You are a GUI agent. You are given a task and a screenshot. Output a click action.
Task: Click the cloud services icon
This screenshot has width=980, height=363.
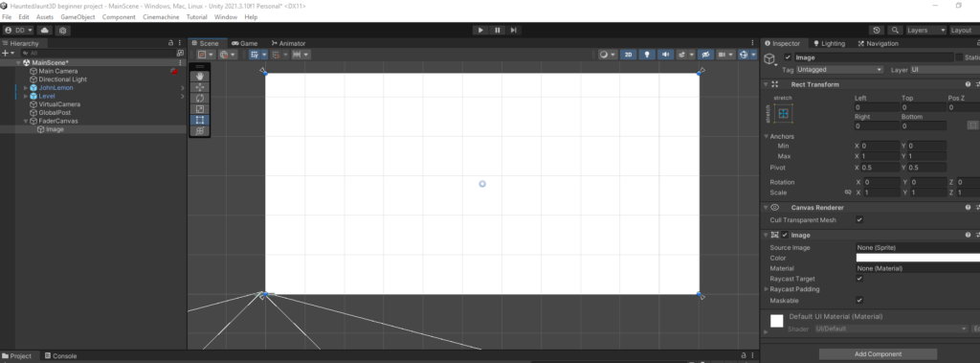45,30
